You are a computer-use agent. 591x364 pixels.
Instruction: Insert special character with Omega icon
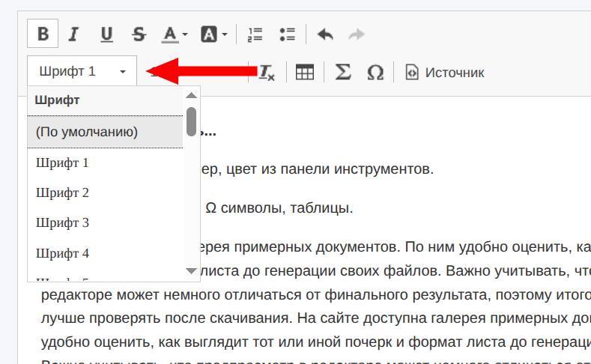point(375,72)
